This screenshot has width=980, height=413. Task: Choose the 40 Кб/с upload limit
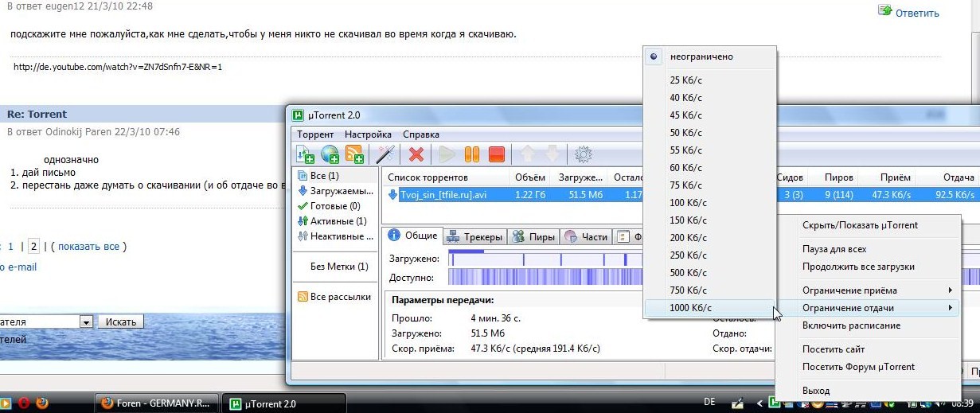pos(710,97)
